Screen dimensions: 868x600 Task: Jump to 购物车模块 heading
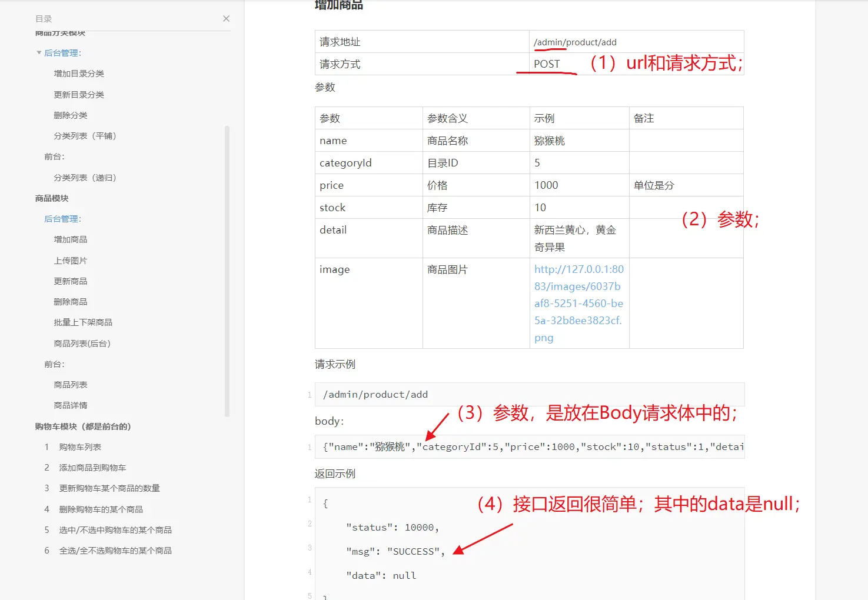tap(82, 426)
